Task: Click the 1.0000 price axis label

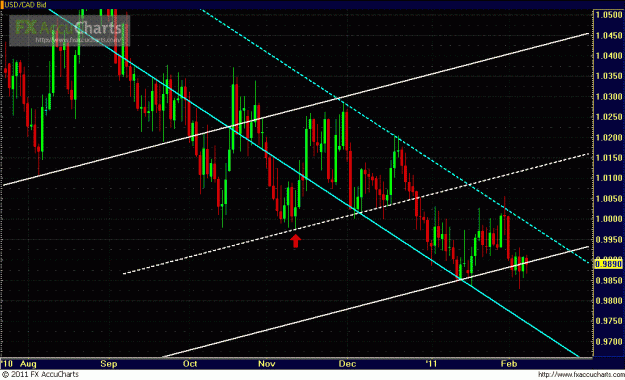Action: click(x=609, y=219)
